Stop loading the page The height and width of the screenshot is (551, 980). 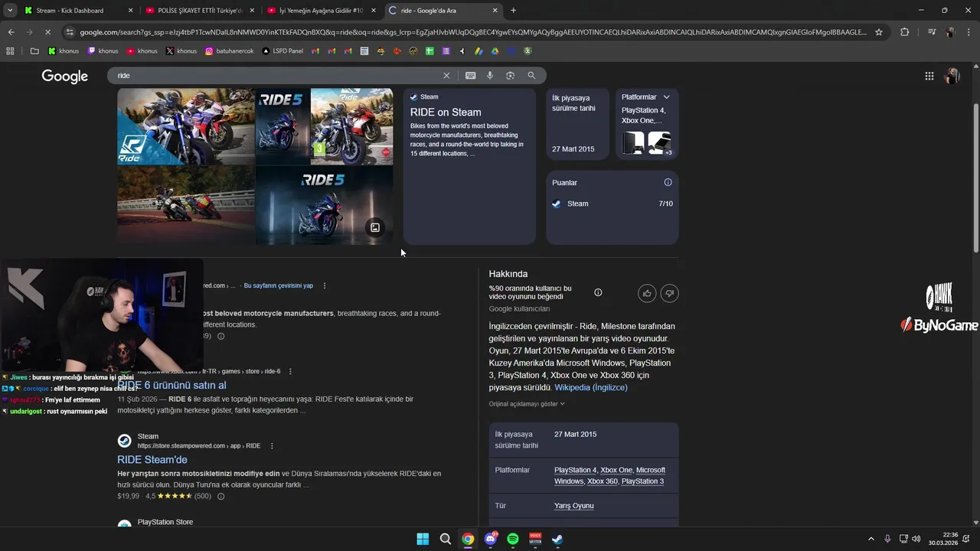click(47, 32)
